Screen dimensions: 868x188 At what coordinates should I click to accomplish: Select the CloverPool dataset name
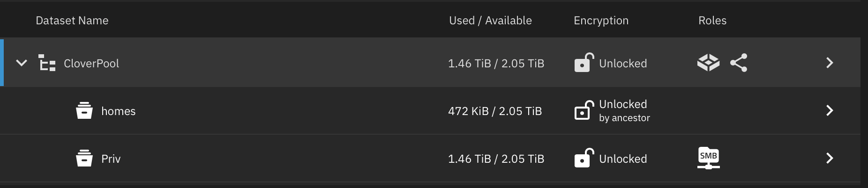(91, 63)
